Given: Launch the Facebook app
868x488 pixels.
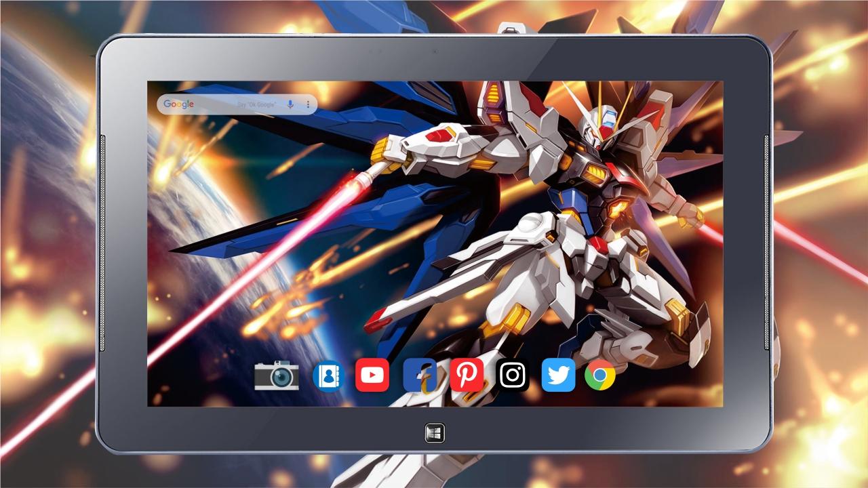Looking at the screenshot, I should 420,375.
